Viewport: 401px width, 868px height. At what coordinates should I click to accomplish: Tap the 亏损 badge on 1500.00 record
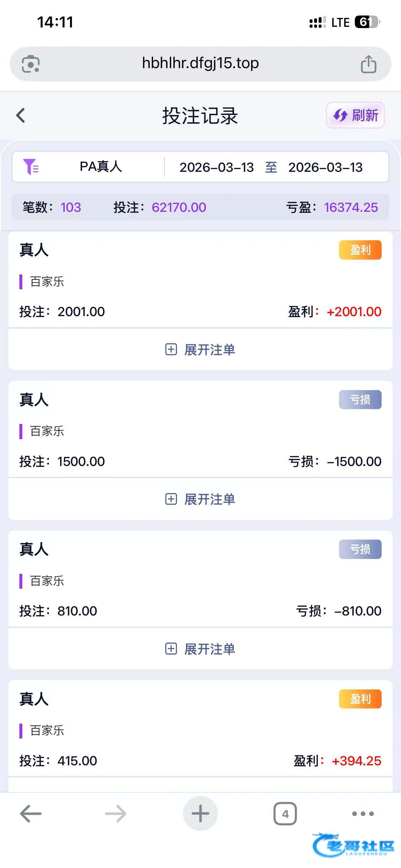point(360,400)
